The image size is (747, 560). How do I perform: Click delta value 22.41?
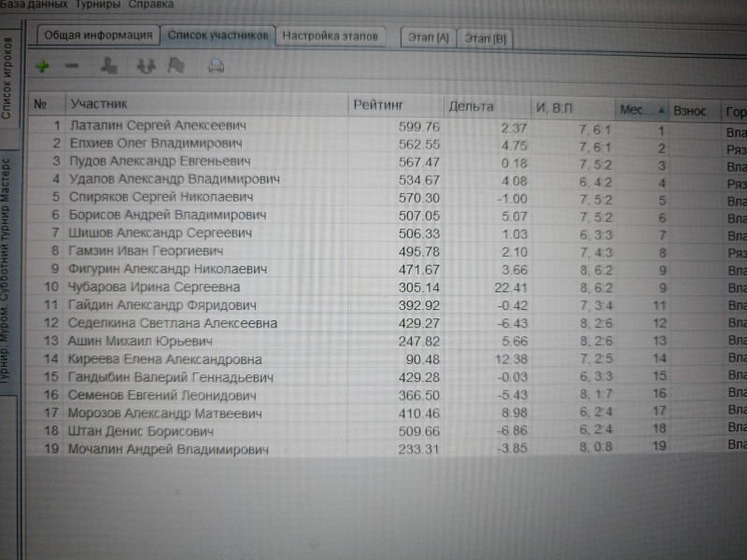(510, 287)
